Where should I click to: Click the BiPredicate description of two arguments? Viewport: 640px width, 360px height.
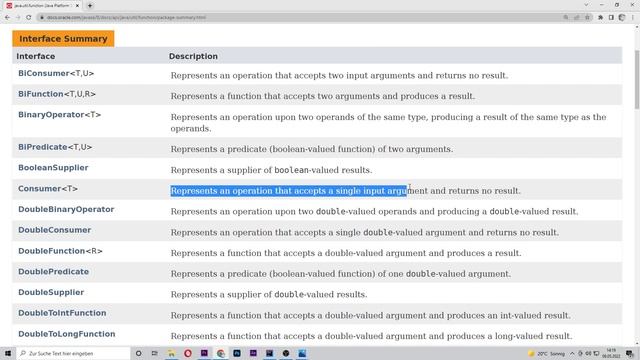pos(311,149)
